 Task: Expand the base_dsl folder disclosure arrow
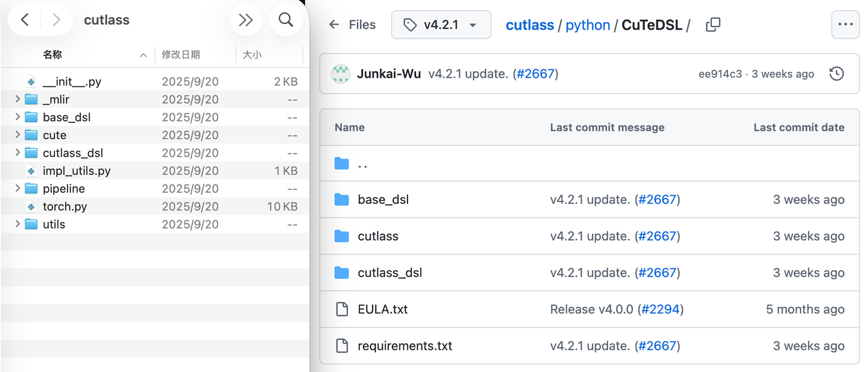point(17,117)
